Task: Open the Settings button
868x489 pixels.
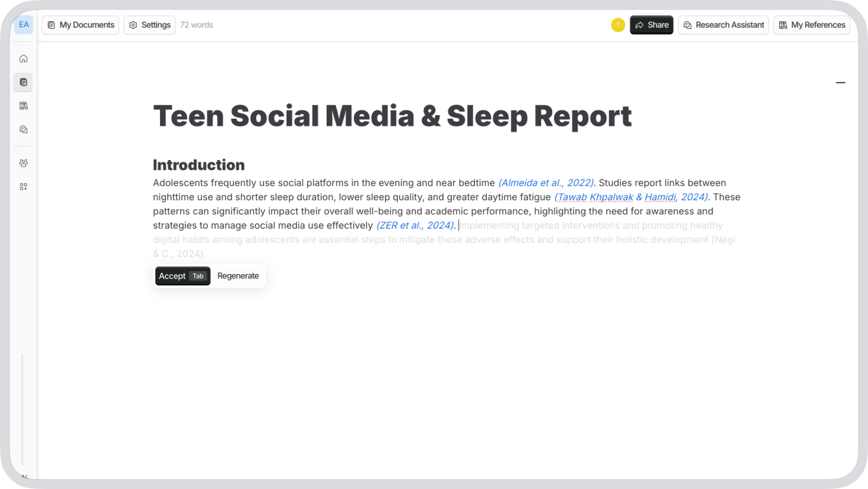Action: point(149,25)
